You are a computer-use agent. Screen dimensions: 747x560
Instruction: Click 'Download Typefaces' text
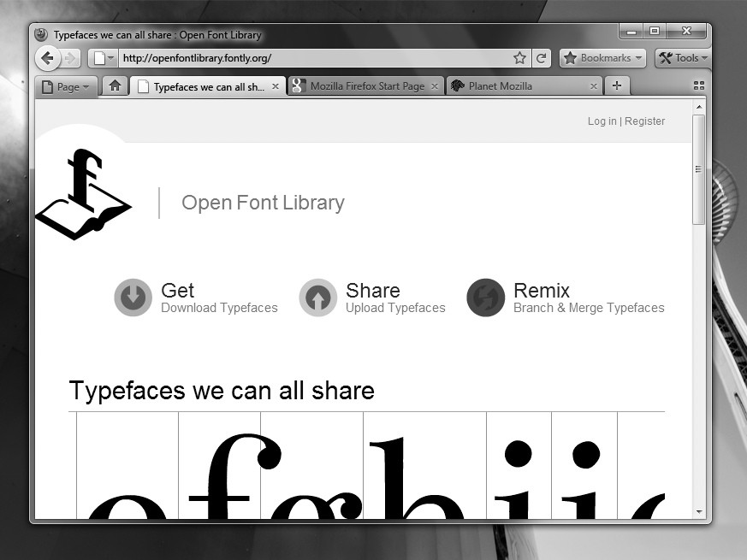[219, 308]
